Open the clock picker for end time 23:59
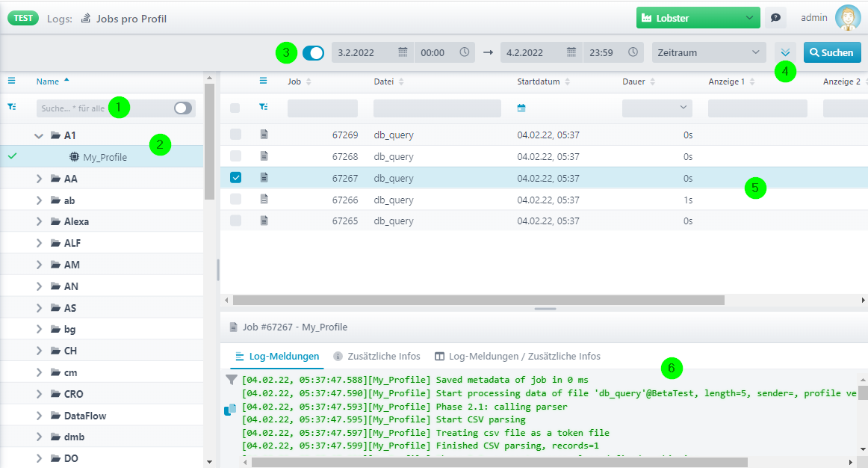 coord(633,52)
